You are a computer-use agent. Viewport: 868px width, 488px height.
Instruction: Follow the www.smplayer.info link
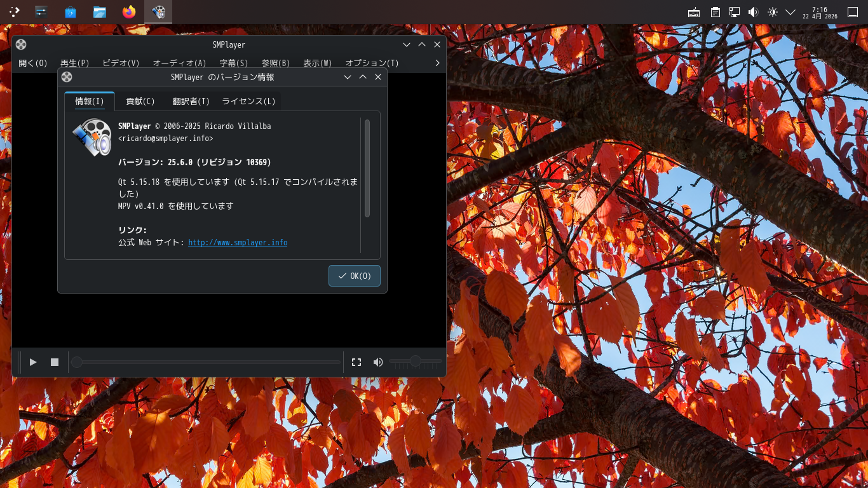pos(237,243)
